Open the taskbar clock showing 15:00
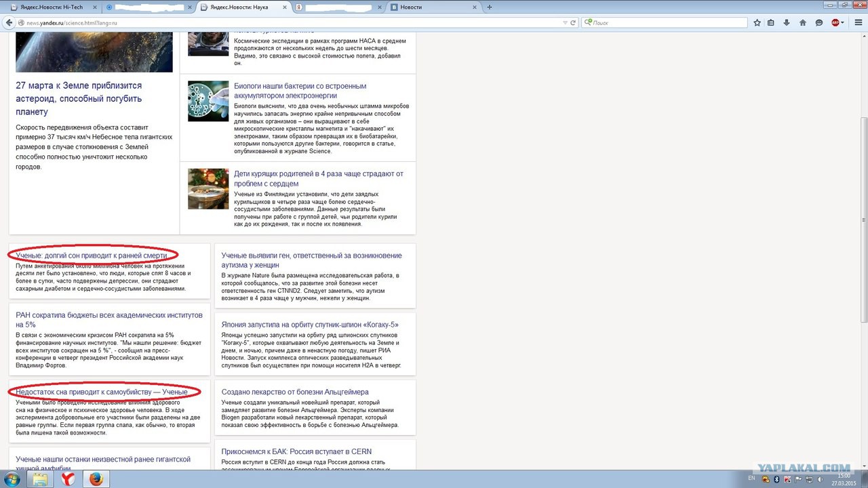Image resolution: width=868 pixels, height=488 pixels. [844, 479]
